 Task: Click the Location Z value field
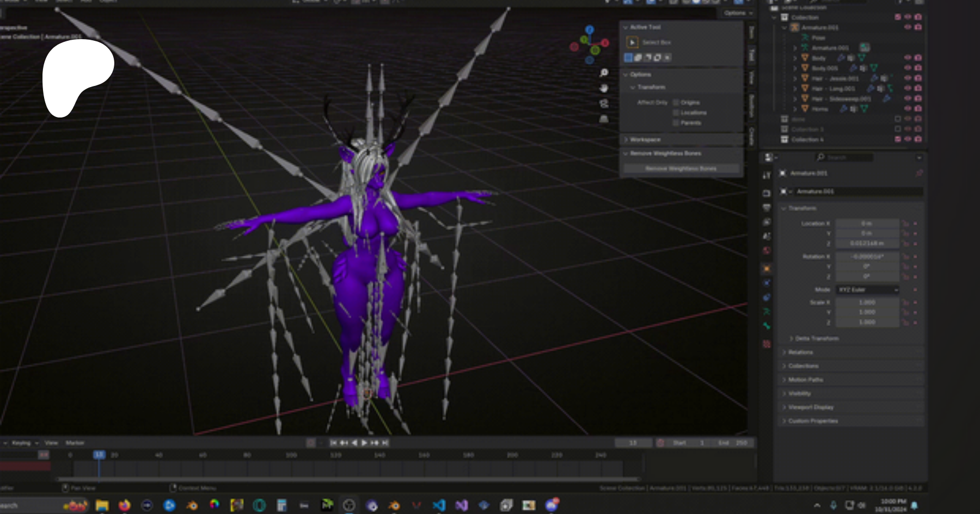pyautogui.click(x=867, y=243)
